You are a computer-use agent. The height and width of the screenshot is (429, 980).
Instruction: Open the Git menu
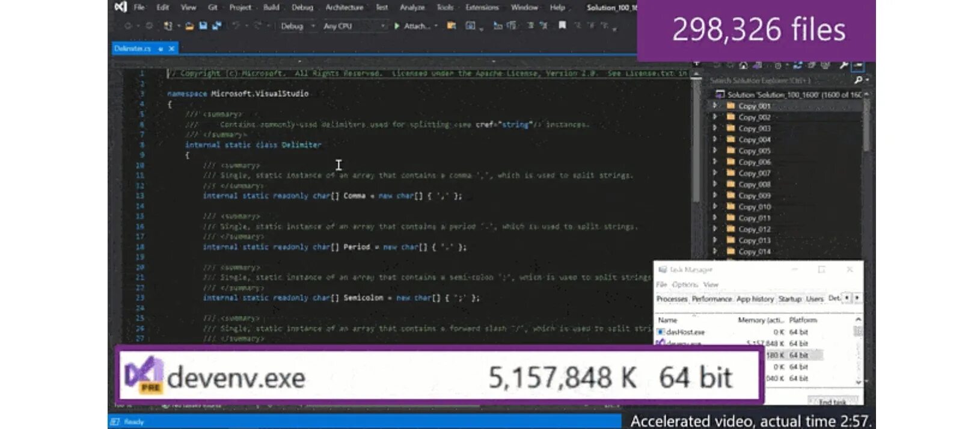[213, 7]
